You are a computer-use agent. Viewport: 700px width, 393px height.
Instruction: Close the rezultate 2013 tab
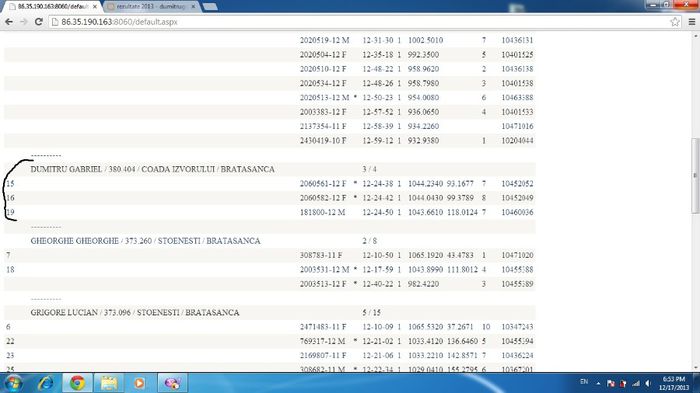(x=193, y=7)
